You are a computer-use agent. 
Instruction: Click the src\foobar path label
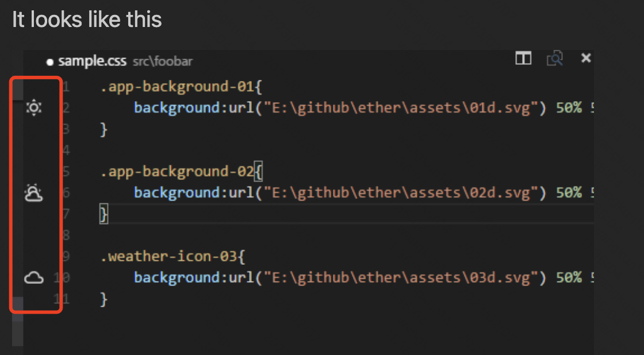tap(163, 61)
